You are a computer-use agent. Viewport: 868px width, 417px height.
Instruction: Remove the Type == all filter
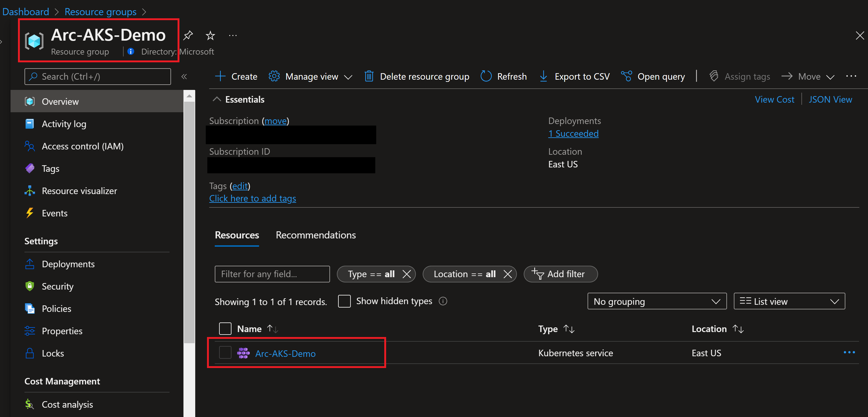pos(407,274)
